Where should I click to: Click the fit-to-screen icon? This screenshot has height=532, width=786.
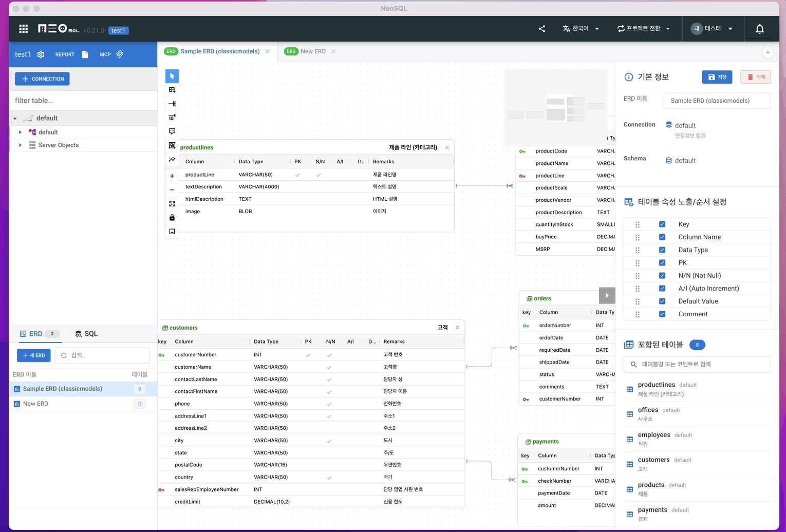(172, 204)
